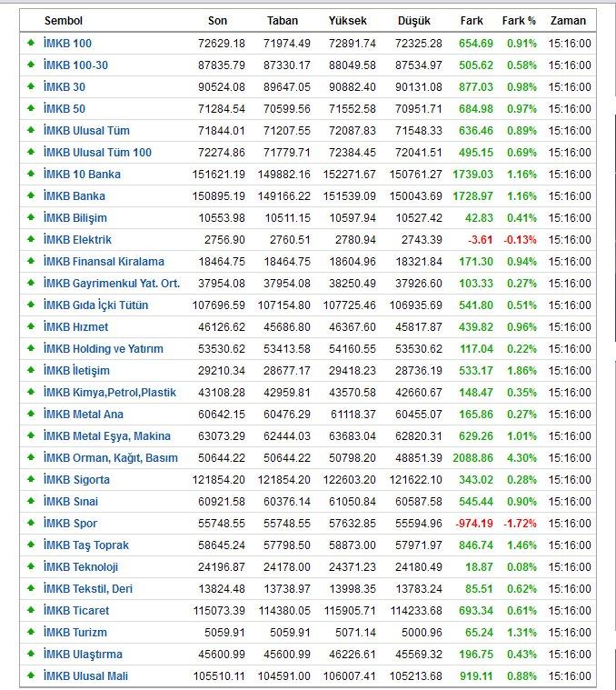This screenshot has width=616, height=690.
Task: Follow the İMKB Ulusal Tüm 100 link
Action: (x=97, y=152)
